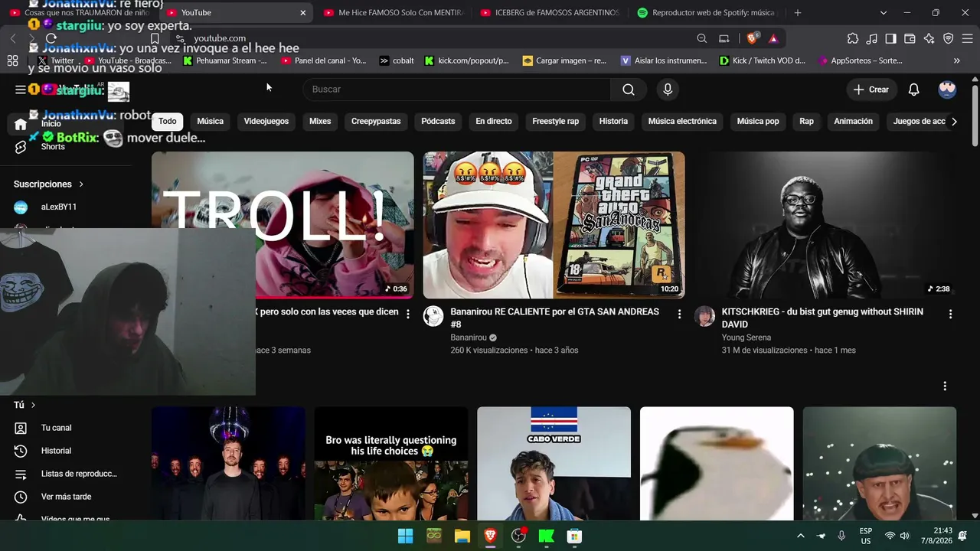980x551 pixels.
Task: Open the Kick app in taskbar
Action: (x=547, y=536)
